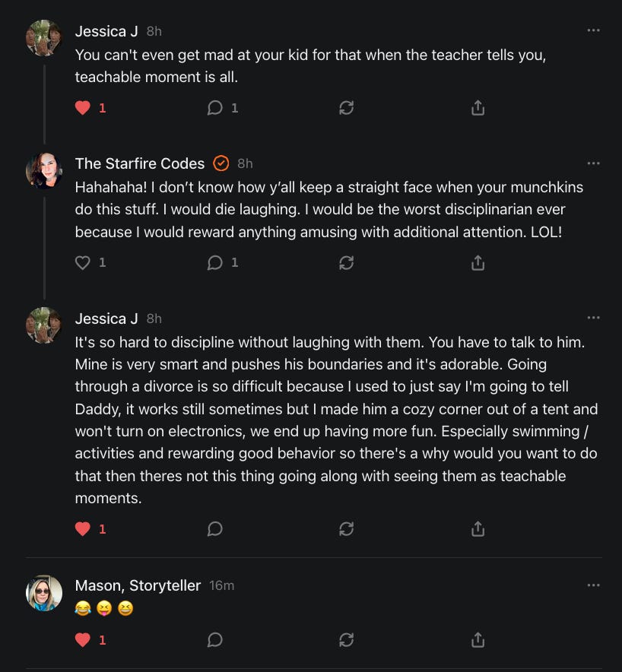
Task: Open The Starfire Codes profile name link
Action: (x=140, y=163)
